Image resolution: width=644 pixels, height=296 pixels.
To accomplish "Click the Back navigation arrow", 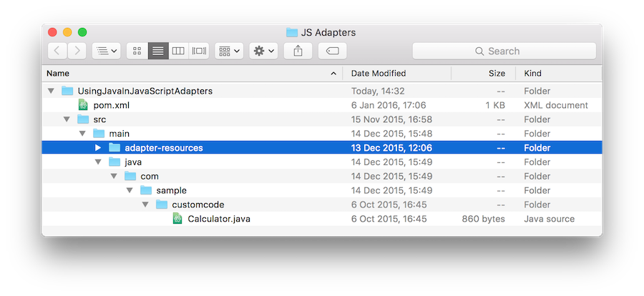I will coord(57,51).
